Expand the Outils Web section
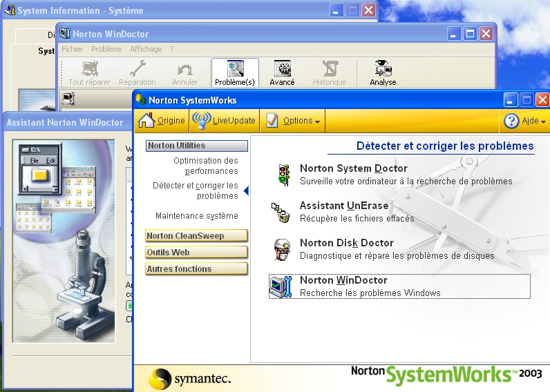 tap(196, 253)
